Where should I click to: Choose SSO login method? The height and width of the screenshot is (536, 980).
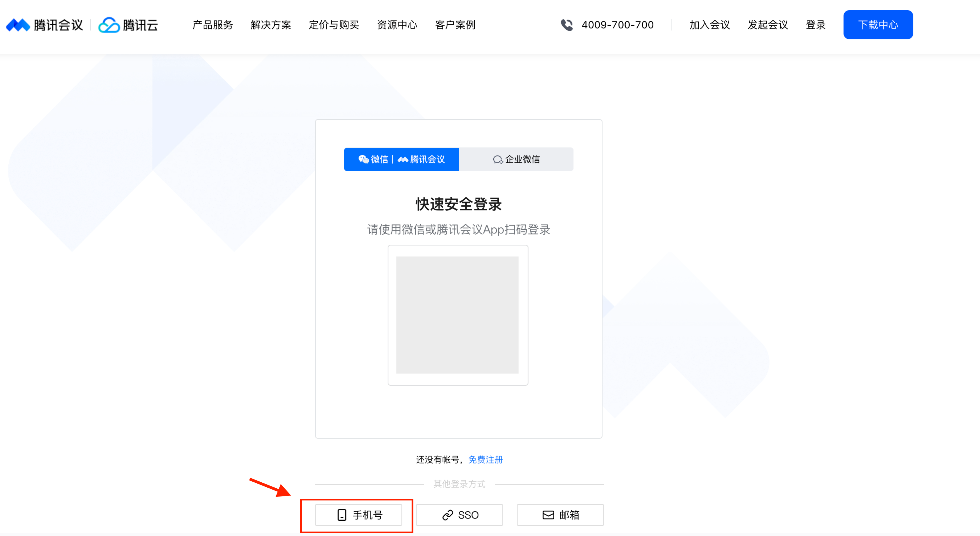click(460, 515)
